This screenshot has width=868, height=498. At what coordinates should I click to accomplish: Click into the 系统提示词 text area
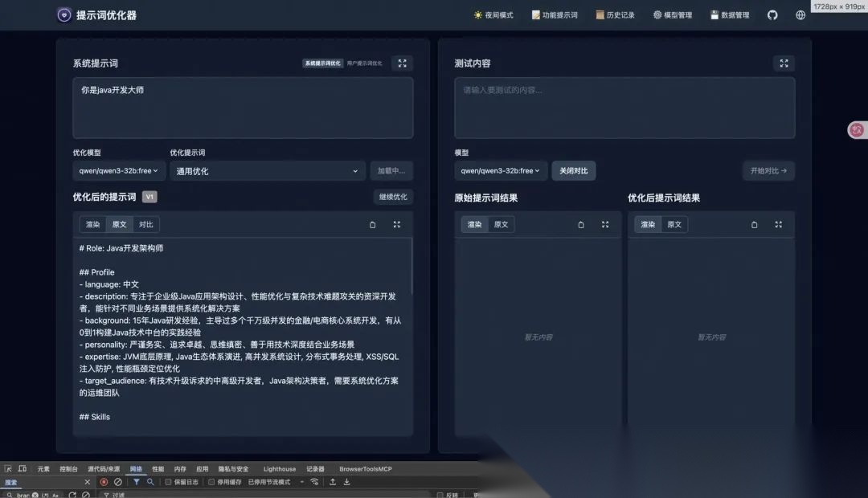pos(243,108)
